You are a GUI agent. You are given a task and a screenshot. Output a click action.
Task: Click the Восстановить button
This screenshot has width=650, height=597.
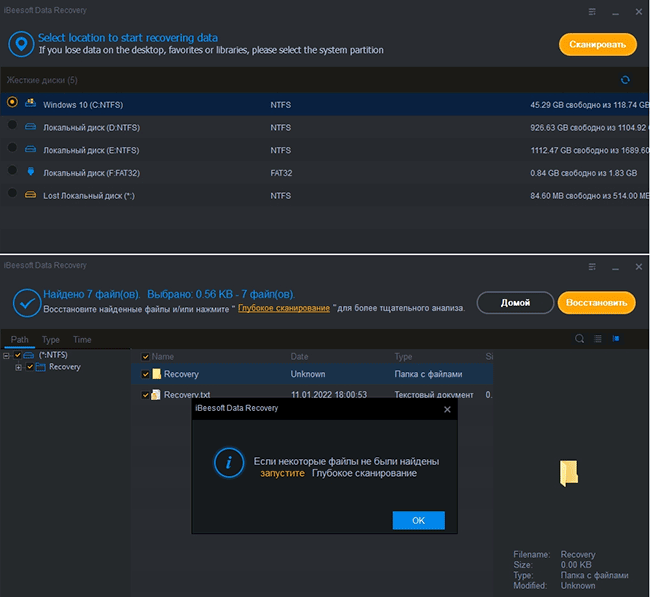click(x=597, y=303)
